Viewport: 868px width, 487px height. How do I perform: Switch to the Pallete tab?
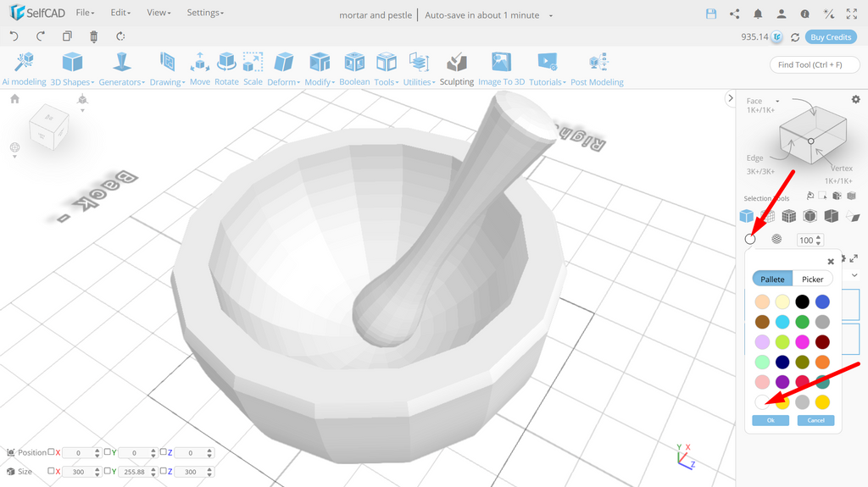point(772,279)
